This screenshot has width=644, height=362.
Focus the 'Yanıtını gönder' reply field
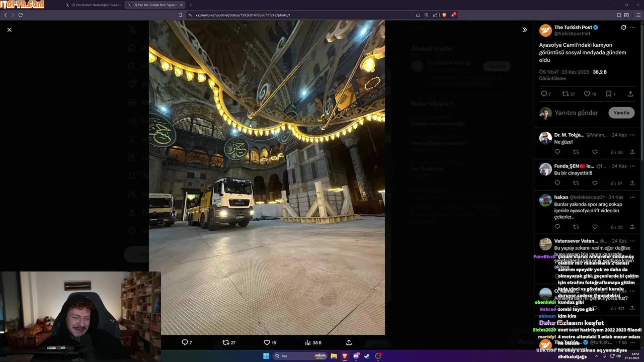click(577, 113)
